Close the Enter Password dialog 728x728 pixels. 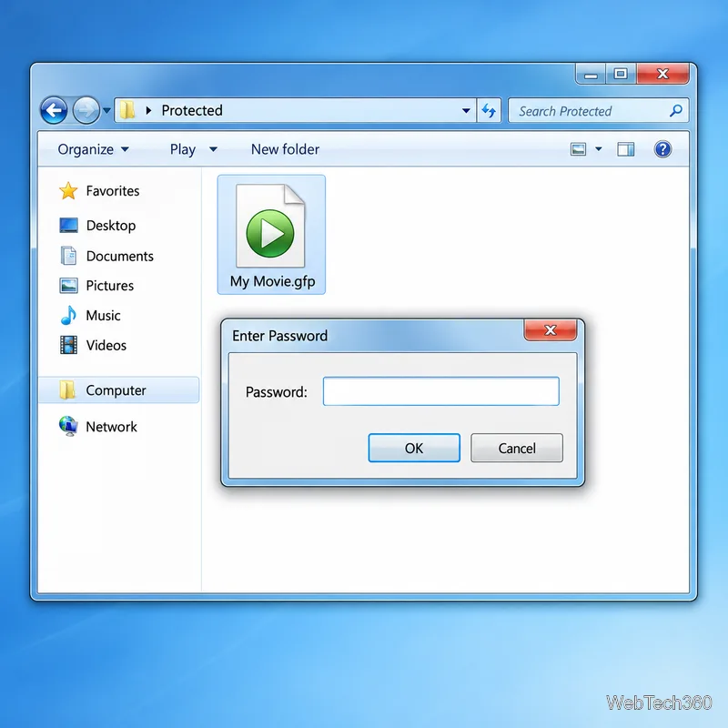[x=551, y=330]
